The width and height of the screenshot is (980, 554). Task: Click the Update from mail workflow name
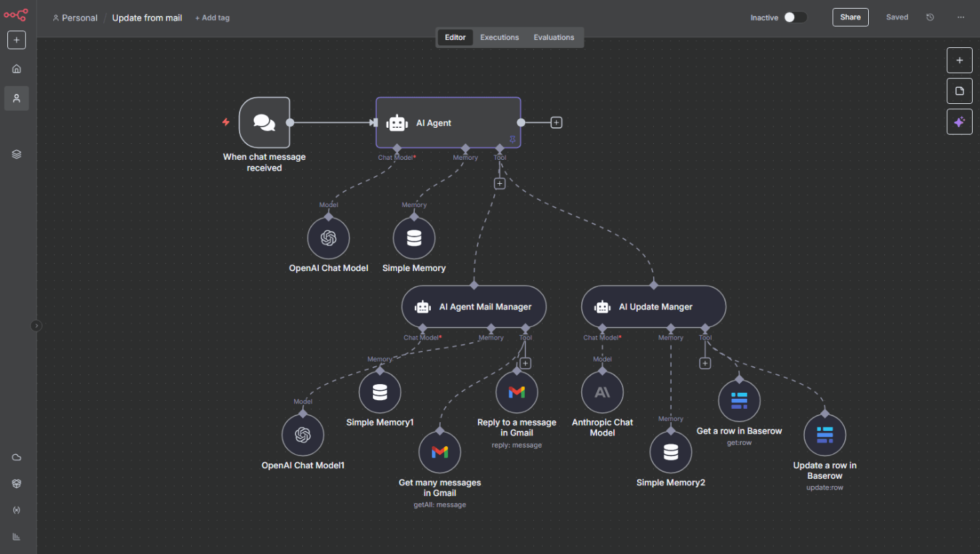pyautogui.click(x=147, y=18)
